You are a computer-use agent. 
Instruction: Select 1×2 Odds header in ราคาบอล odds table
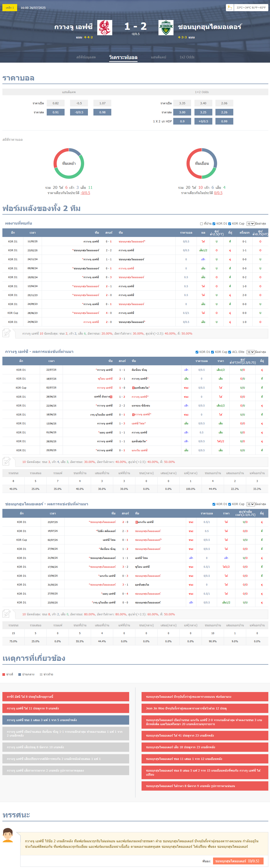[x=202, y=92]
